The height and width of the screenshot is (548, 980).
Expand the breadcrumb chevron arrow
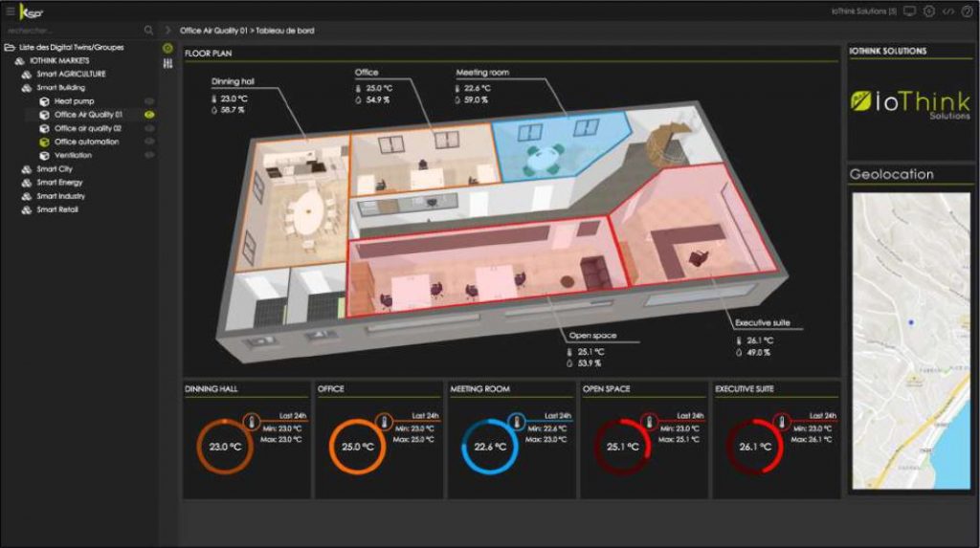click(x=168, y=31)
